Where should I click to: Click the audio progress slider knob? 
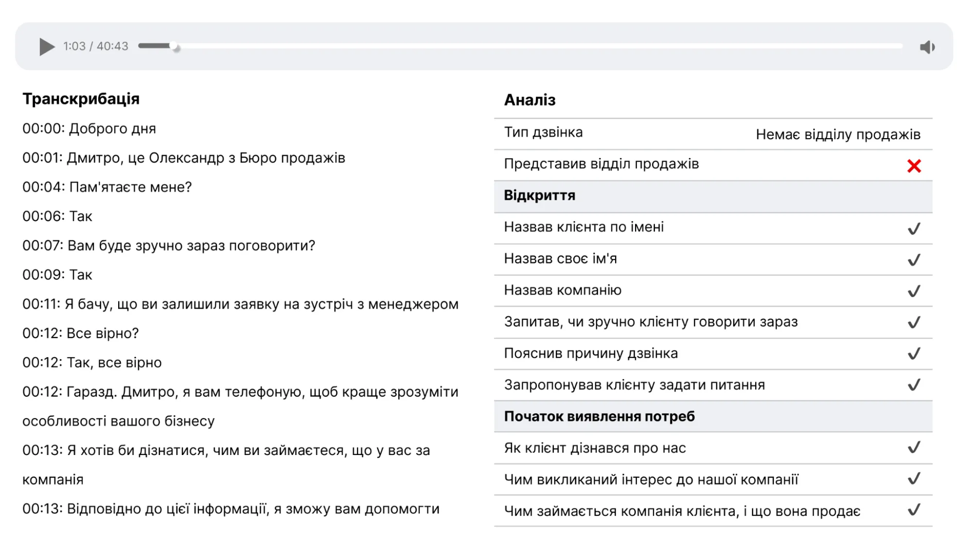coord(175,47)
